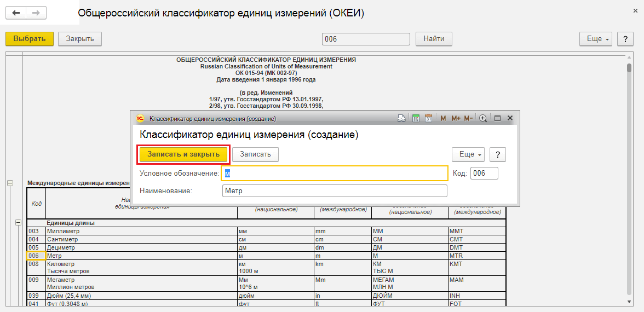The width and height of the screenshot is (644, 312).
Task: Click the Наименование field containing Метр
Action: tap(334, 191)
